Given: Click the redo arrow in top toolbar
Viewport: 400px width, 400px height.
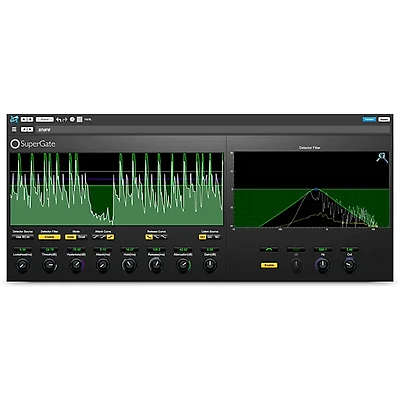Looking at the screenshot, I should [65, 119].
